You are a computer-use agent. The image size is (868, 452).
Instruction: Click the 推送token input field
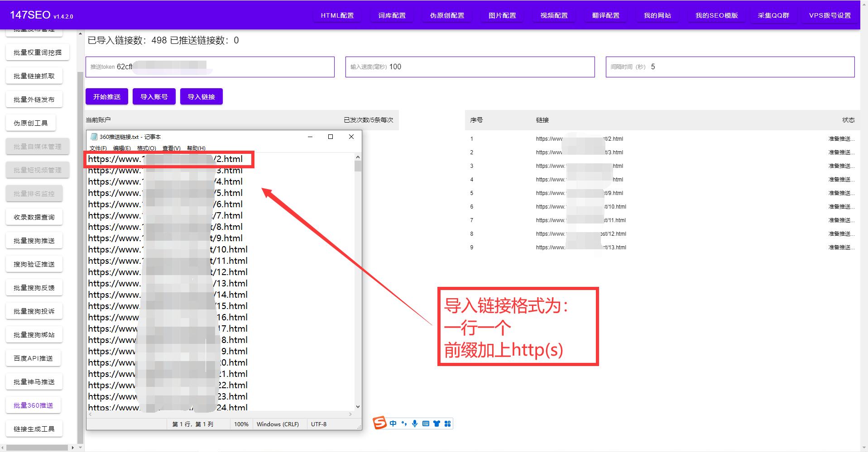(210, 67)
